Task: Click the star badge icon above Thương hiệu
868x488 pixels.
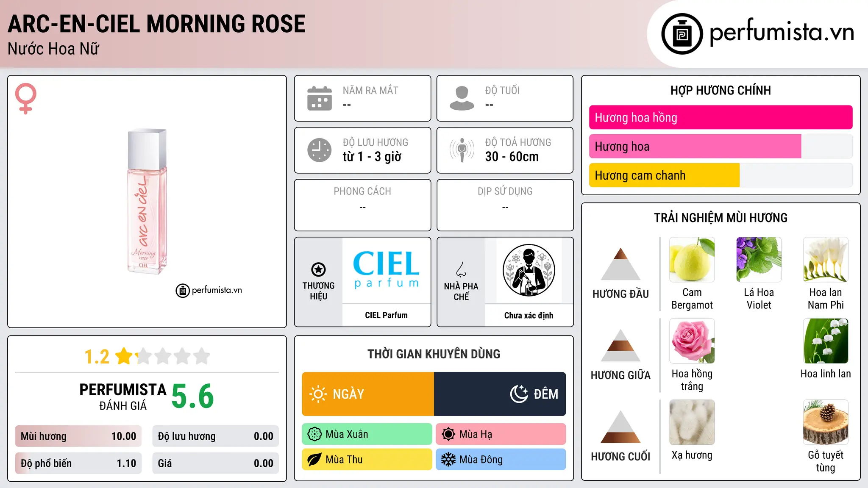Action: click(318, 269)
